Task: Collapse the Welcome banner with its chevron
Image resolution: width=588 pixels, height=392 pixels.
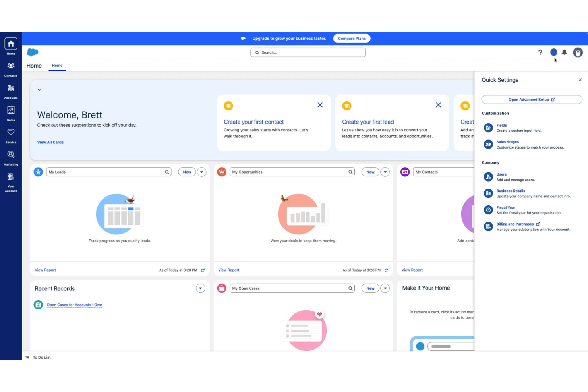Action: 39,89
